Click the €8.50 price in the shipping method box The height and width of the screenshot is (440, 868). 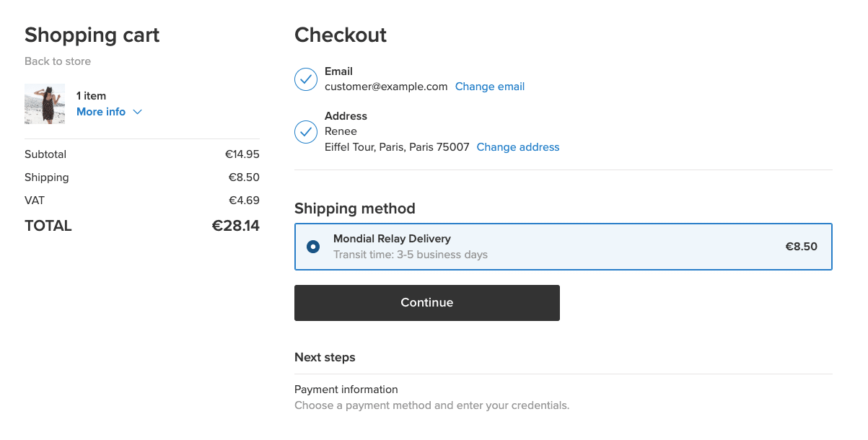pos(801,247)
